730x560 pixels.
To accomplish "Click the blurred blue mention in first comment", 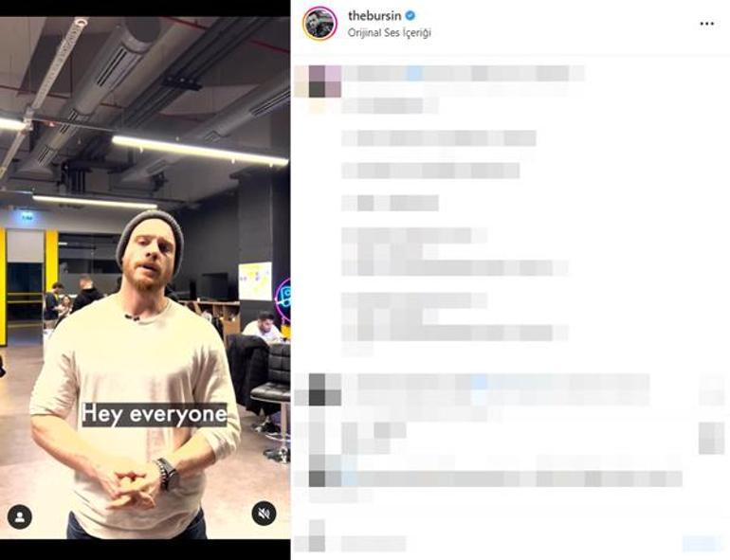I will click(480, 382).
